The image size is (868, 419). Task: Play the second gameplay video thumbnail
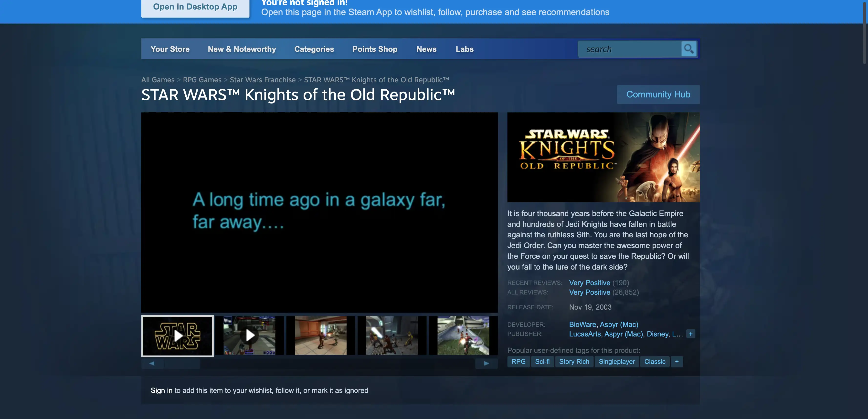249,335
